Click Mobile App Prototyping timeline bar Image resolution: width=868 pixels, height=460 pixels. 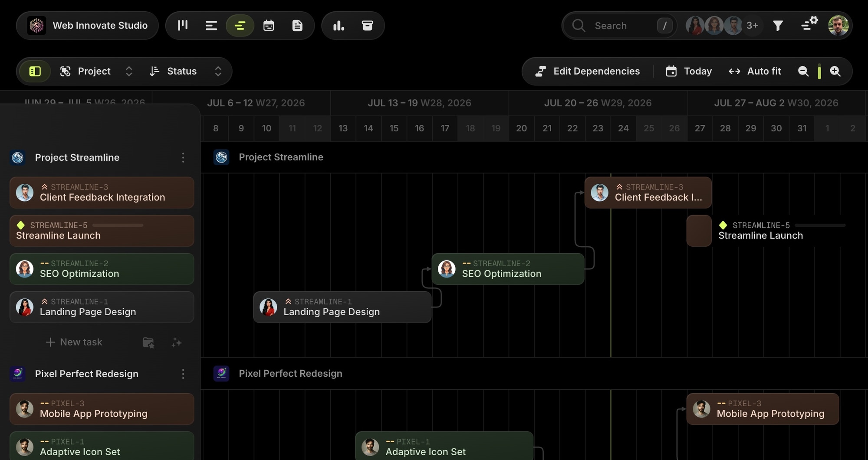coord(763,409)
